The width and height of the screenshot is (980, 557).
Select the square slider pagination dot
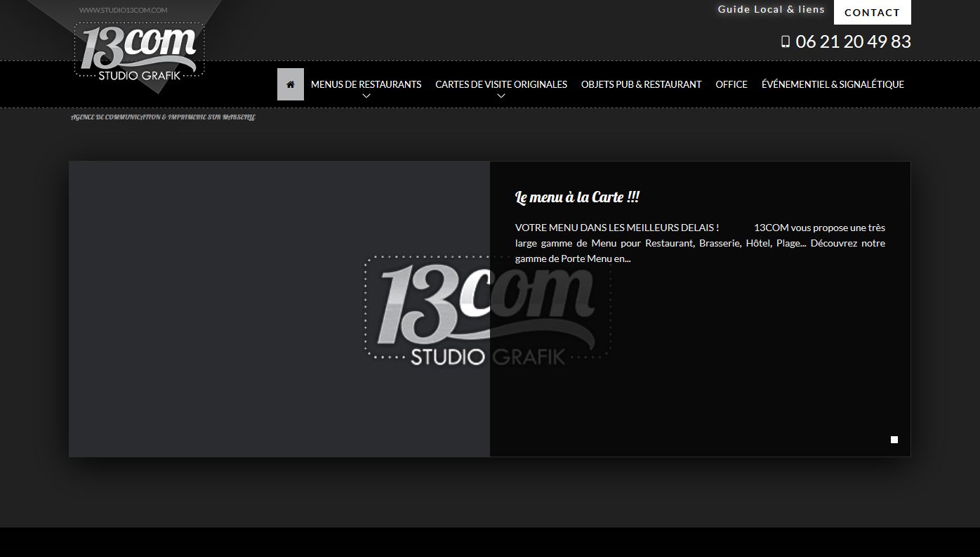tap(894, 440)
